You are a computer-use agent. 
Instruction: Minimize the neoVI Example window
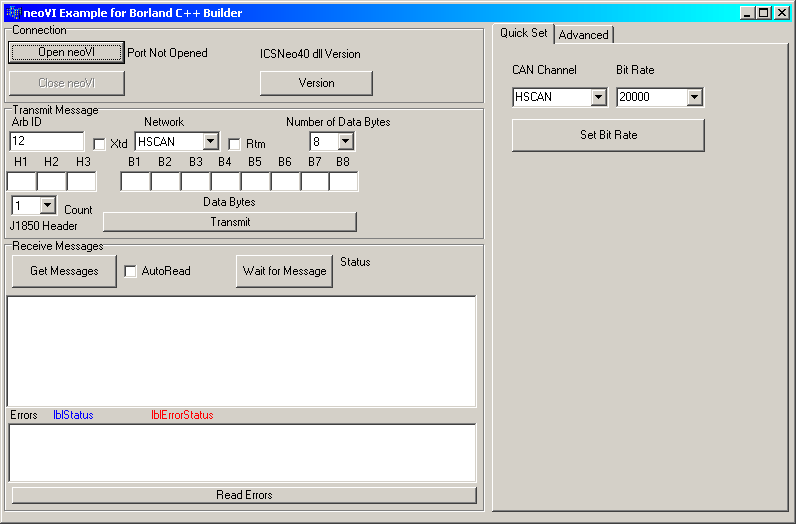tap(746, 13)
